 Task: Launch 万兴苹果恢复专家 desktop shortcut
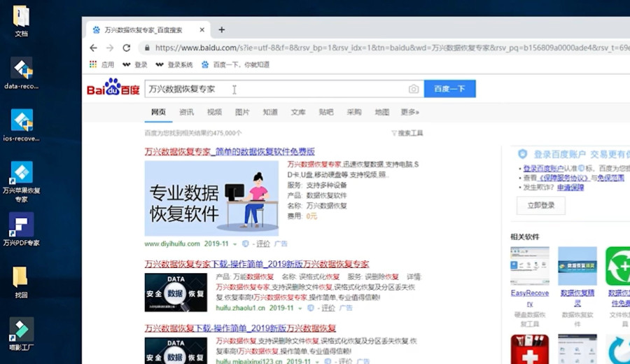click(x=21, y=181)
